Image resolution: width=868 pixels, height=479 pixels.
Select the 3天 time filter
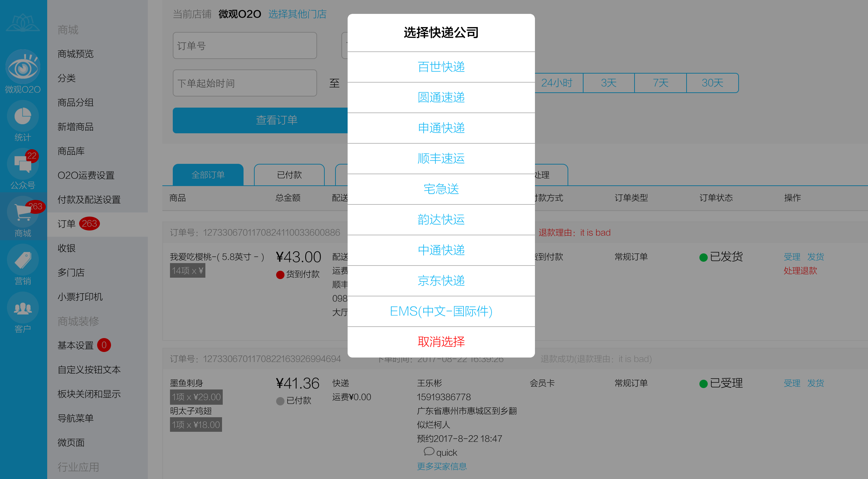point(609,83)
